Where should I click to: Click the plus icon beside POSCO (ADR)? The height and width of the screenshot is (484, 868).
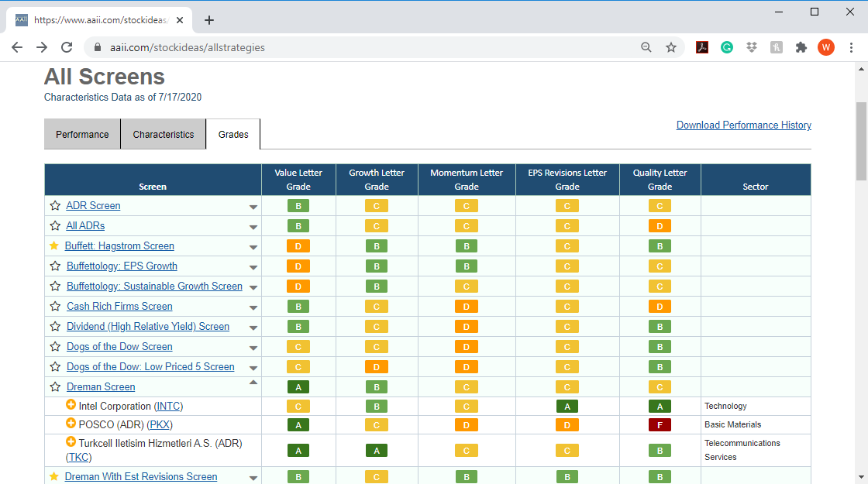coord(71,423)
